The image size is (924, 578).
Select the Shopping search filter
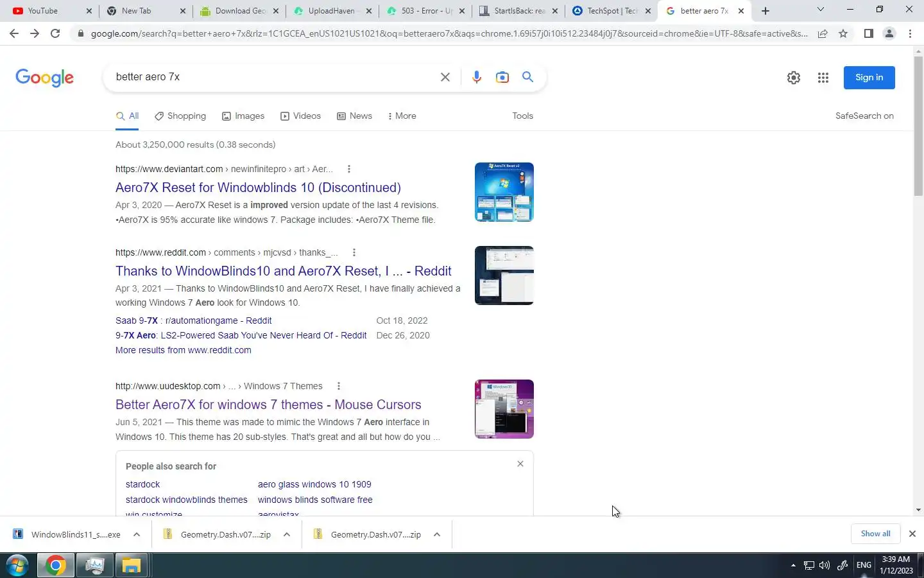coord(180,116)
